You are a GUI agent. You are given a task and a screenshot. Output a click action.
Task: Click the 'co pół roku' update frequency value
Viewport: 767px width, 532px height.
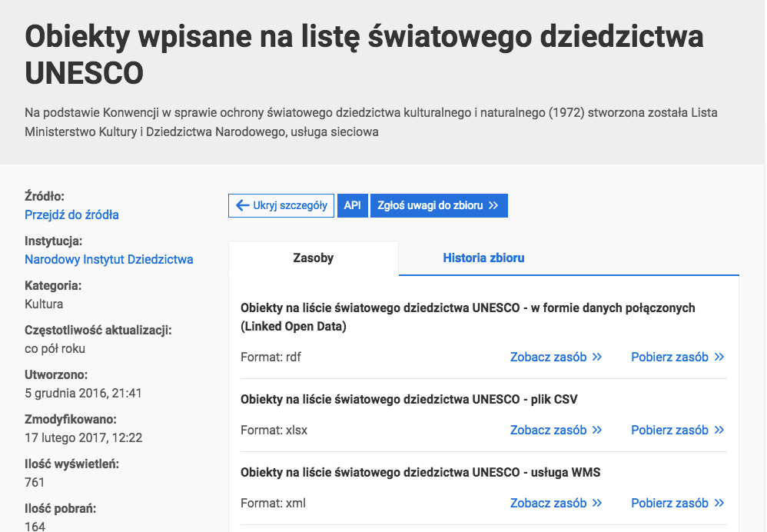[x=55, y=348]
